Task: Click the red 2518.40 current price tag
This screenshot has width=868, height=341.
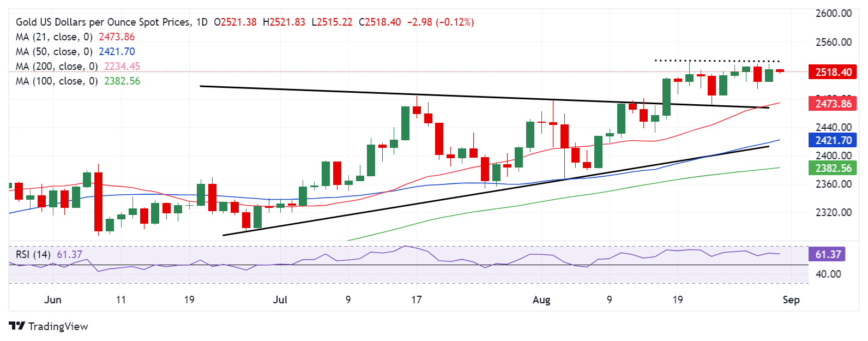Action: tap(833, 73)
